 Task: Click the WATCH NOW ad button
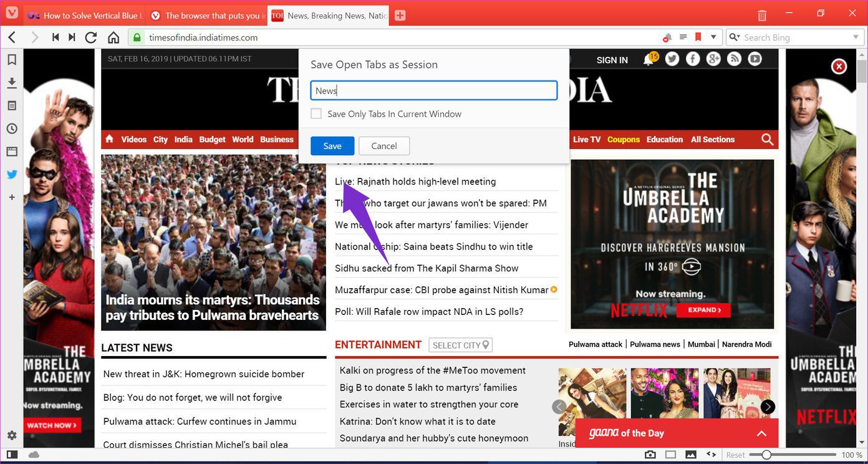pos(54,425)
